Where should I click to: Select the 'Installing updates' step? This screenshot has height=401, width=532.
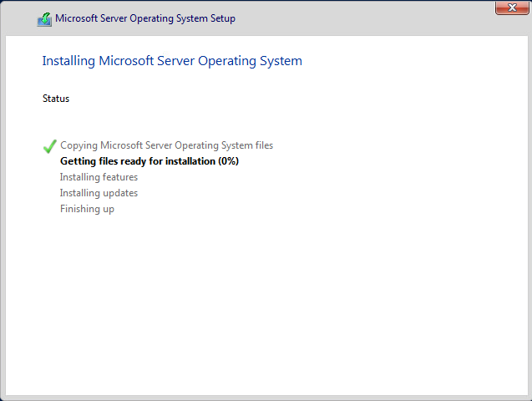[99, 193]
